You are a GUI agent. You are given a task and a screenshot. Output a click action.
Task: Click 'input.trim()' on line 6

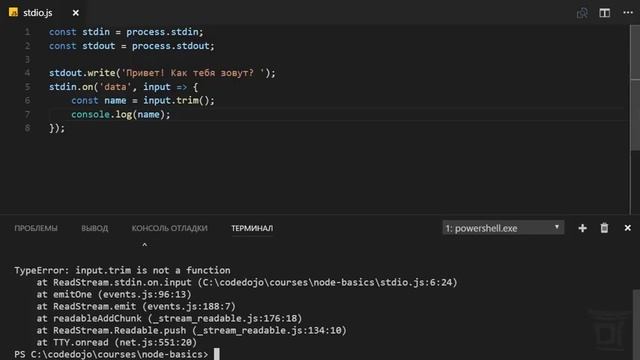(176, 100)
